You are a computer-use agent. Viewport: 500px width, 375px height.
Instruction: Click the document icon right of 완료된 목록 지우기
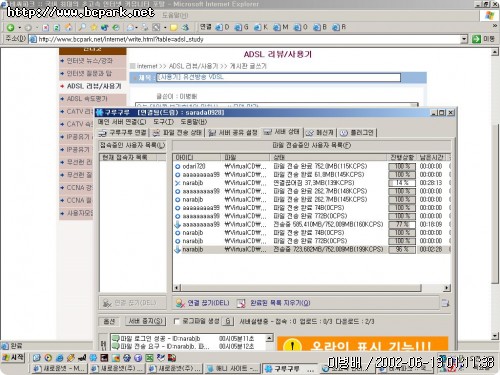[445, 303]
